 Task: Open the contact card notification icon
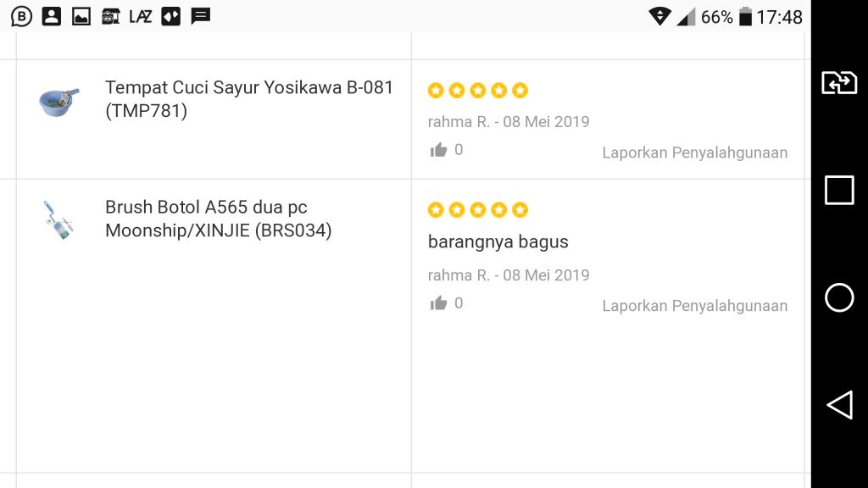click(x=52, y=17)
